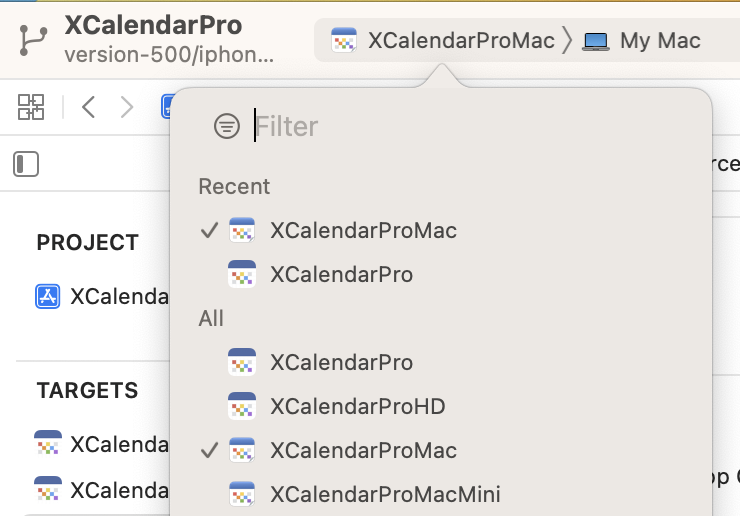Click the XCalendarPro project title
740x516 pixels.
[x=153, y=25]
